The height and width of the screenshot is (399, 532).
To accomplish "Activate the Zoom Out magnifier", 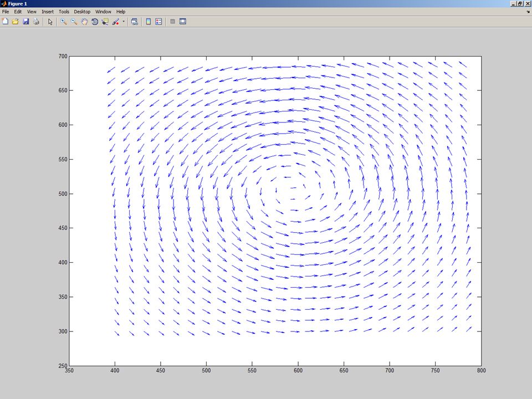I will click(74, 22).
